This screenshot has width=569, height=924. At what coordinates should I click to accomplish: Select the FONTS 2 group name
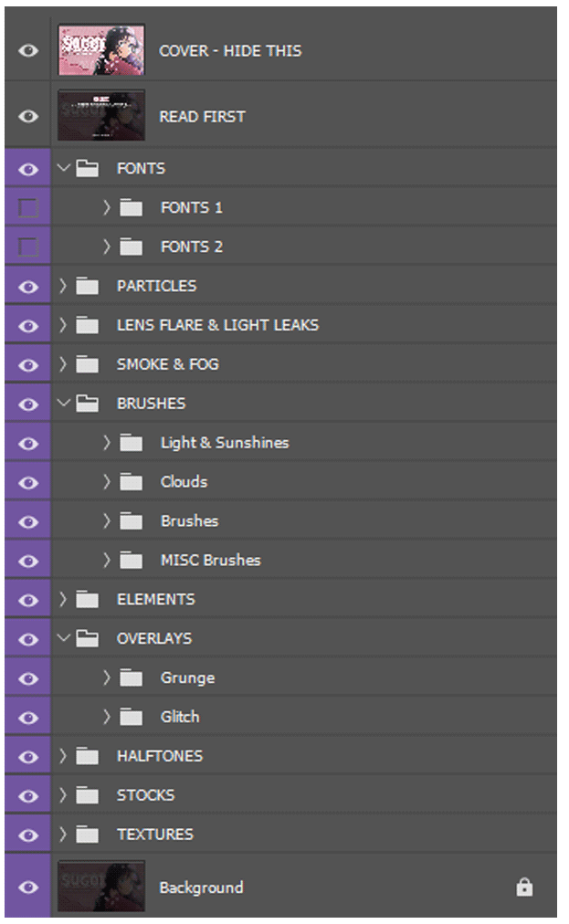point(192,247)
